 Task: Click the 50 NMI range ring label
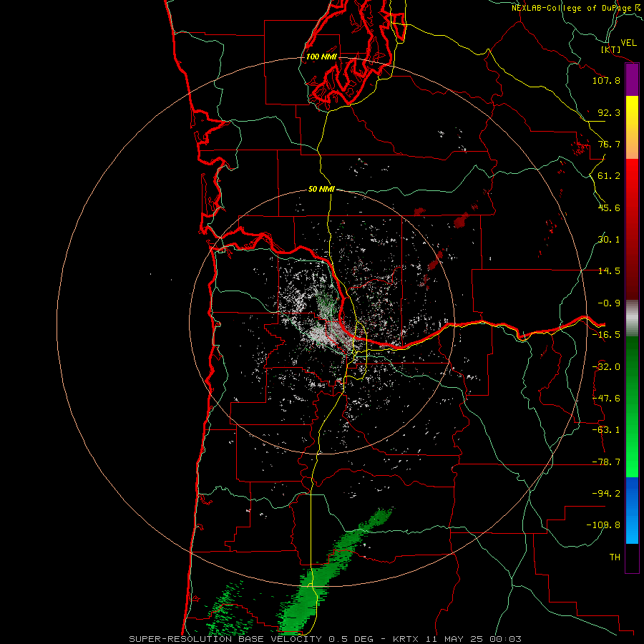[x=321, y=190]
